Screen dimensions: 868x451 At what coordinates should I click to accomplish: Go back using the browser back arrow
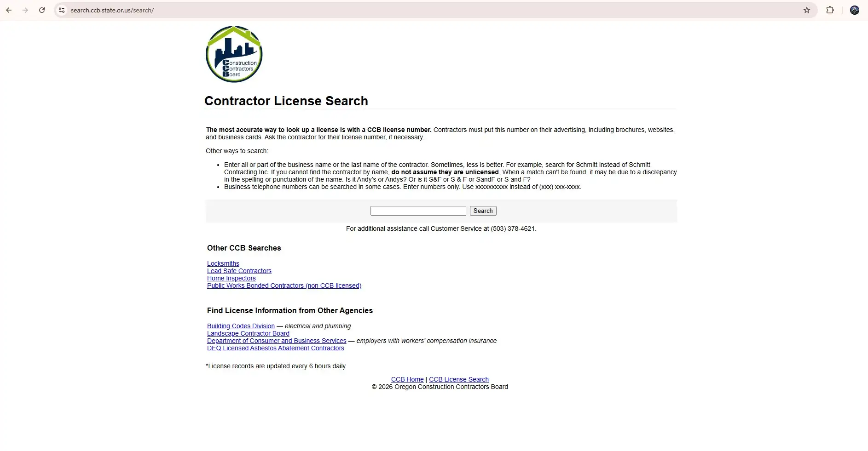[x=9, y=10]
